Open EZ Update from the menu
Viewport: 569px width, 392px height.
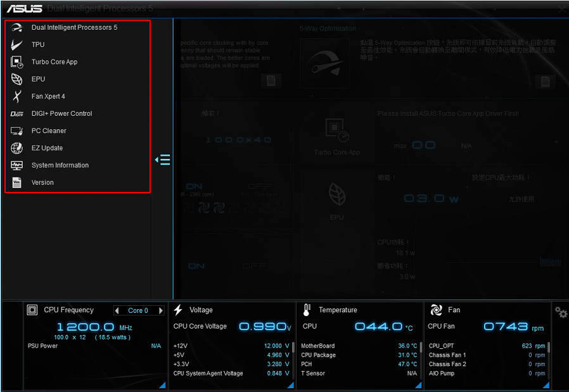click(x=47, y=148)
